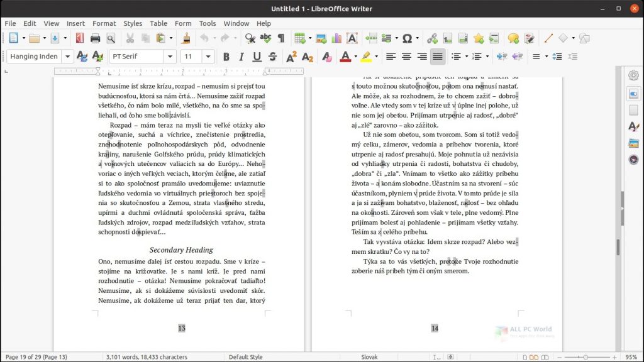Expand the font size dropdown
This screenshot has height=362, width=644.
208,57
